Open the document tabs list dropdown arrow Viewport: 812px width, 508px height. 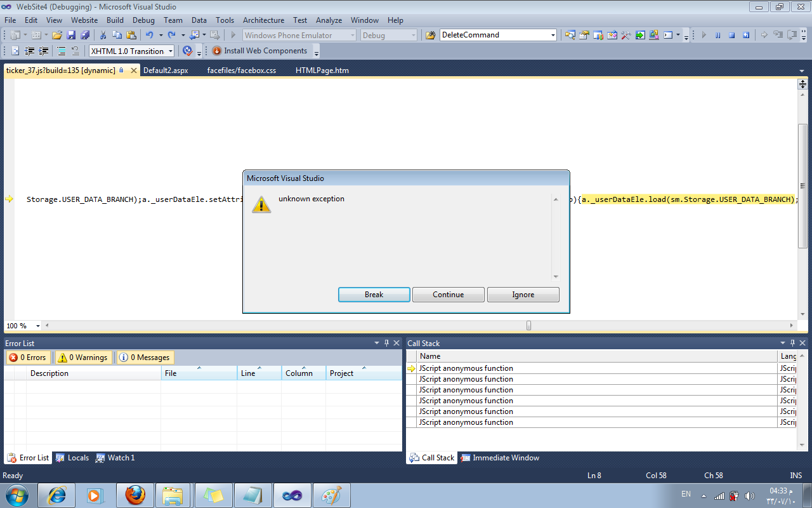pyautogui.click(x=802, y=70)
